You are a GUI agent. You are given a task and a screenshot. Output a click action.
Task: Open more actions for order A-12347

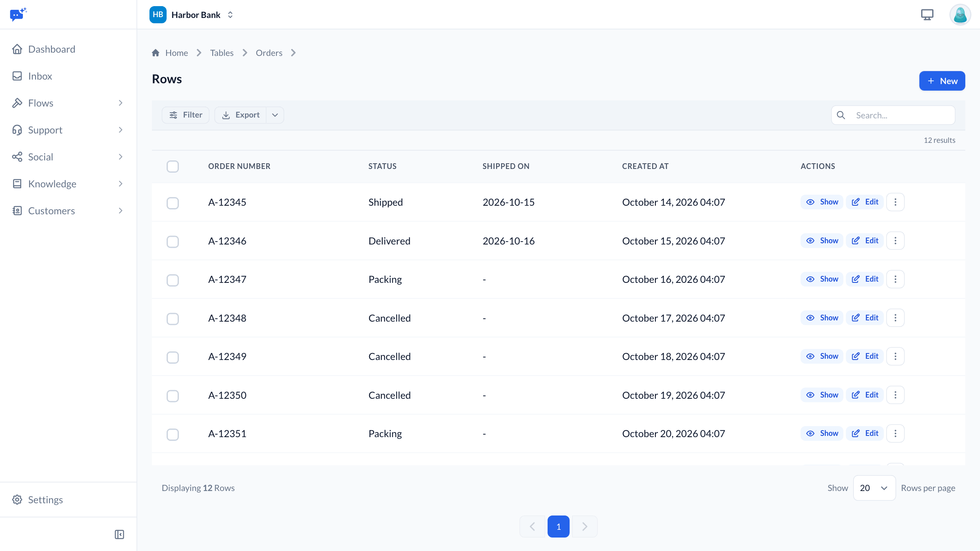pyautogui.click(x=895, y=279)
